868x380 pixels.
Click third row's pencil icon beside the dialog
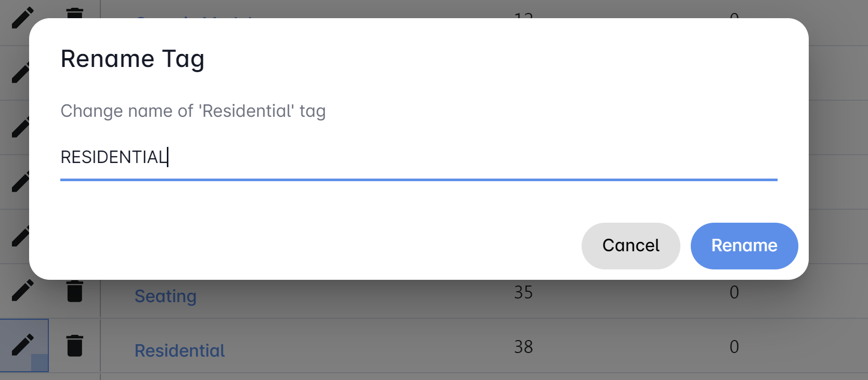pos(19,128)
